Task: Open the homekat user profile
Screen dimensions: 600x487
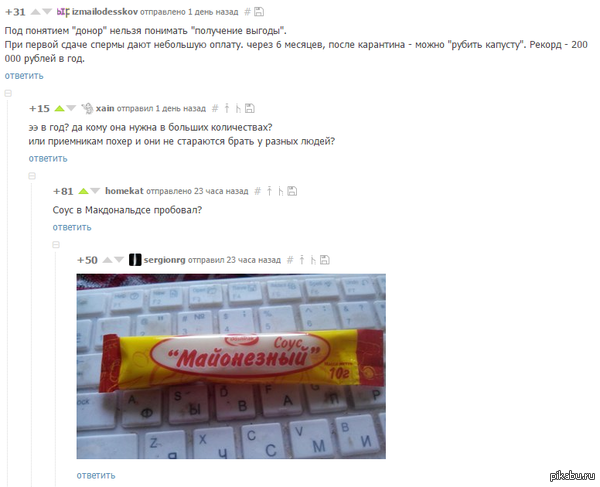Action: tap(124, 191)
